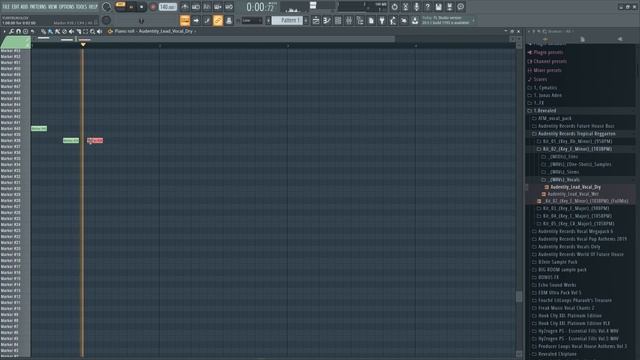Toggle the metronome

tap(184, 7)
